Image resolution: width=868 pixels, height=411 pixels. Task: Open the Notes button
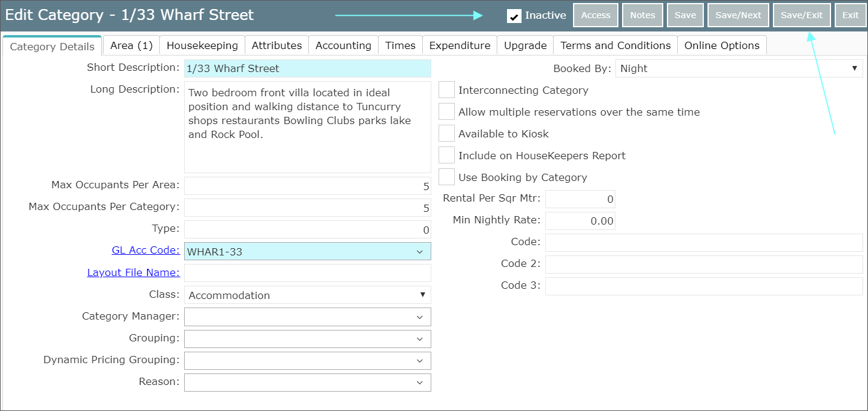coord(642,15)
